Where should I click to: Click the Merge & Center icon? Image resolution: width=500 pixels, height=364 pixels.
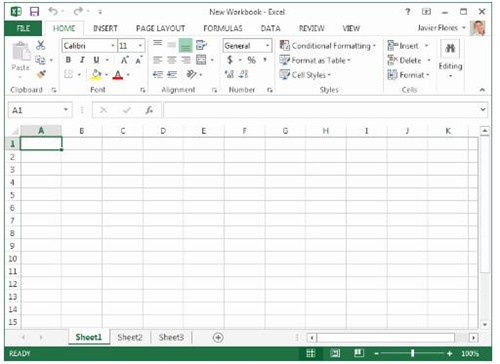(201, 60)
